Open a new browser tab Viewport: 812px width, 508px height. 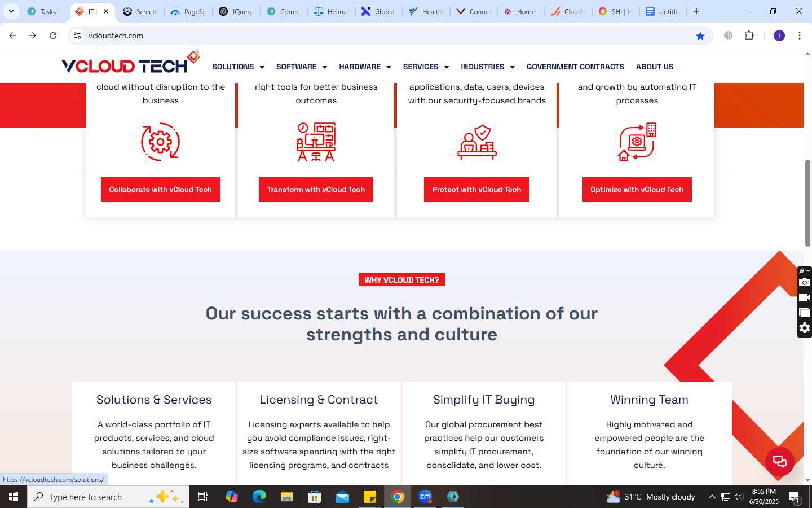tap(696, 11)
